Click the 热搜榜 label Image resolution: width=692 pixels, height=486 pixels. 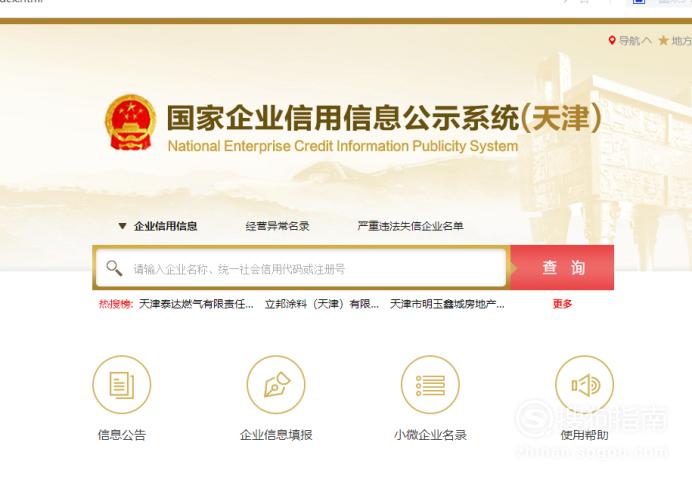[116, 304]
